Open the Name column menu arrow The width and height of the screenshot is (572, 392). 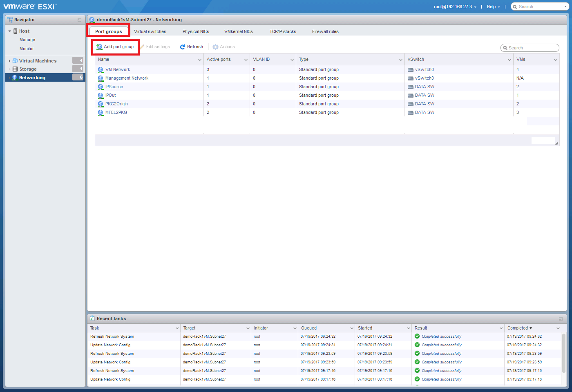200,60
